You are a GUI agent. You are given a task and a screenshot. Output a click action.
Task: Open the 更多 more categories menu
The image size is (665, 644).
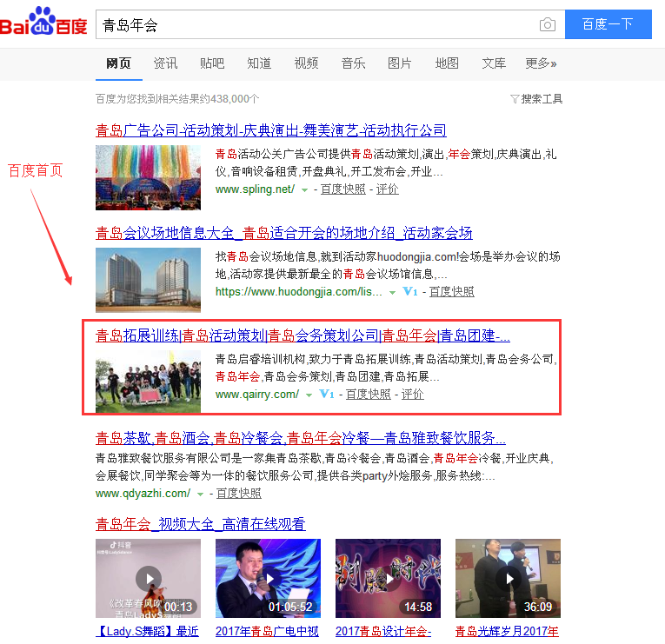click(541, 63)
